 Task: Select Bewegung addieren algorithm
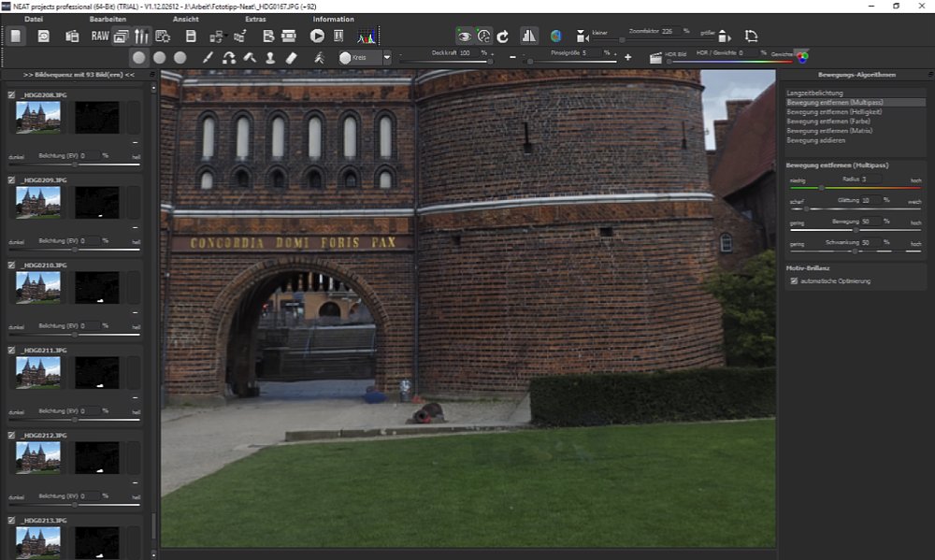[855, 140]
